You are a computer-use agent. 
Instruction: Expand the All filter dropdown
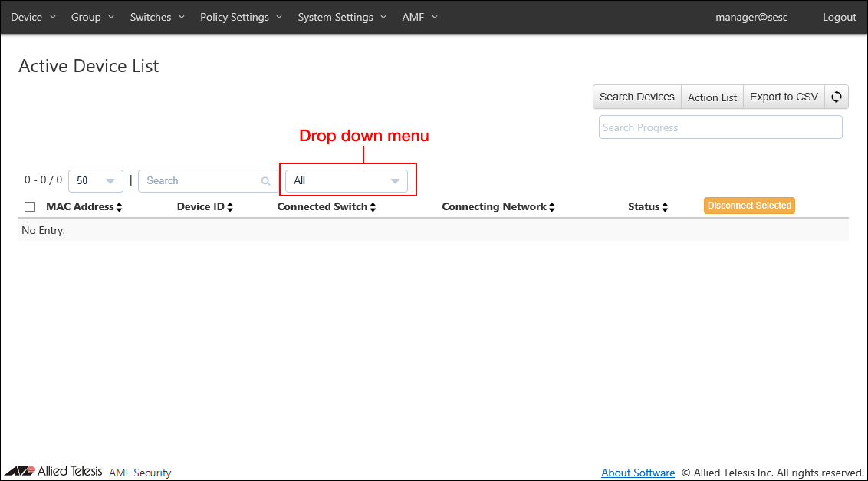(x=347, y=181)
